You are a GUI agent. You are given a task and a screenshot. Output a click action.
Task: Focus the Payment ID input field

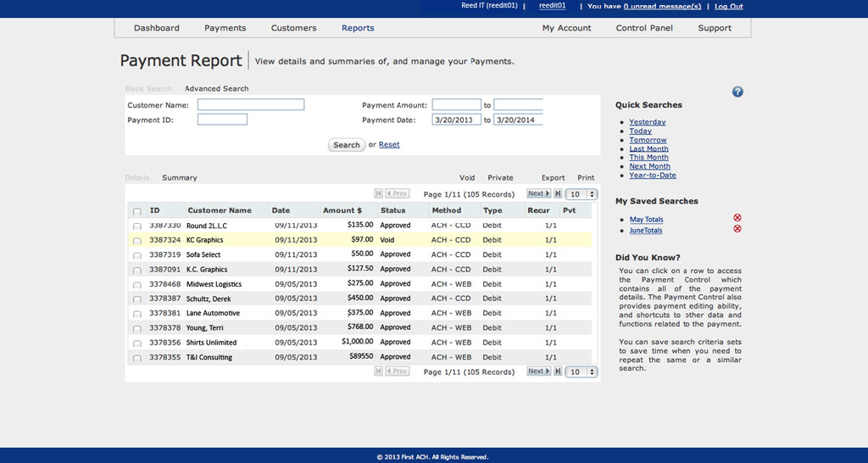point(223,120)
